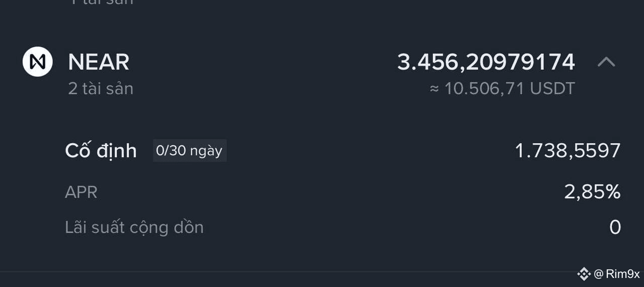Click the fixed amount 1.738,5597

pyautogui.click(x=568, y=151)
